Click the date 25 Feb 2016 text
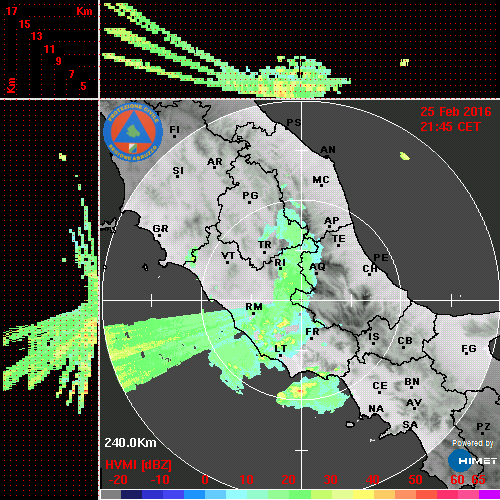 pyautogui.click(x=455, y=112)
